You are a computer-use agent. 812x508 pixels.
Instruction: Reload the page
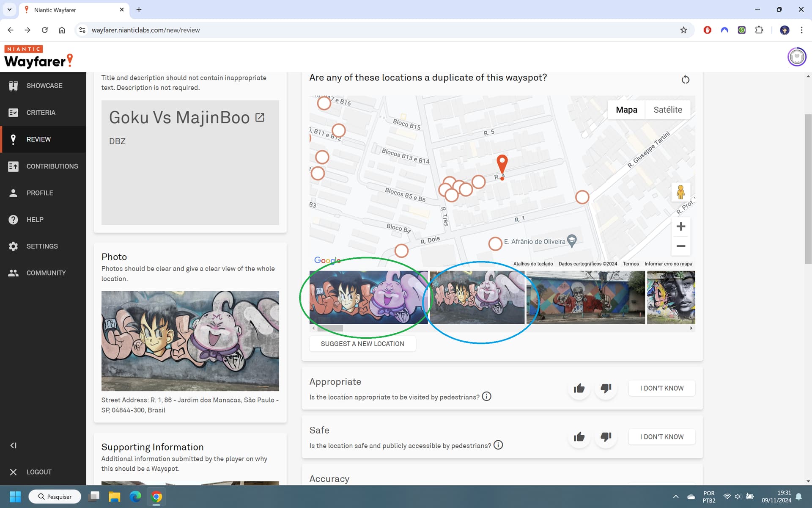pyautogui.click(x=44, y=30)
